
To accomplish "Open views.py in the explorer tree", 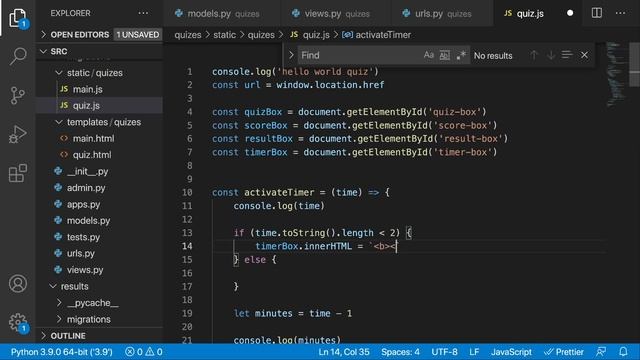I will [x=85, y=270].
